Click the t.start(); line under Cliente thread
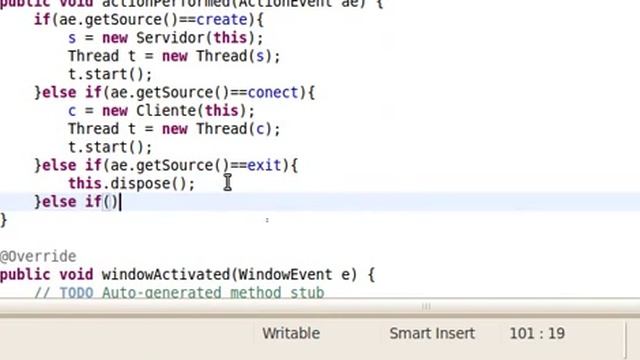 (110, 147)
